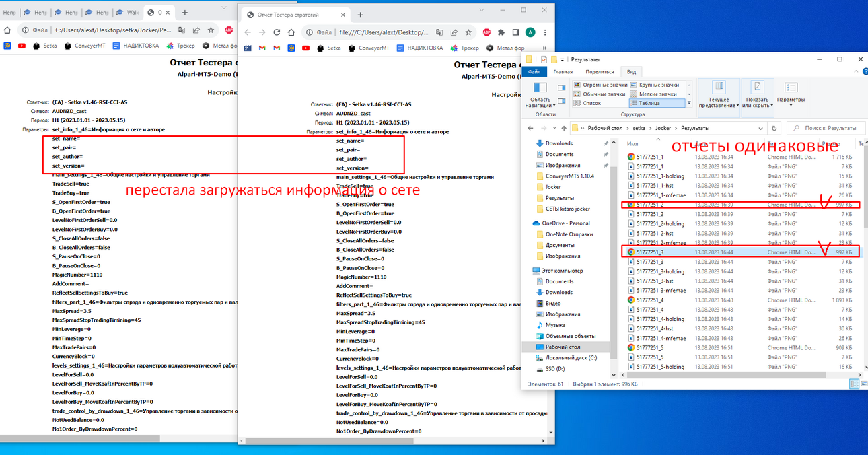Screen dimensions: 868x455
Task: Click ABP icon in back Chrome window
Action: [229, 30]
